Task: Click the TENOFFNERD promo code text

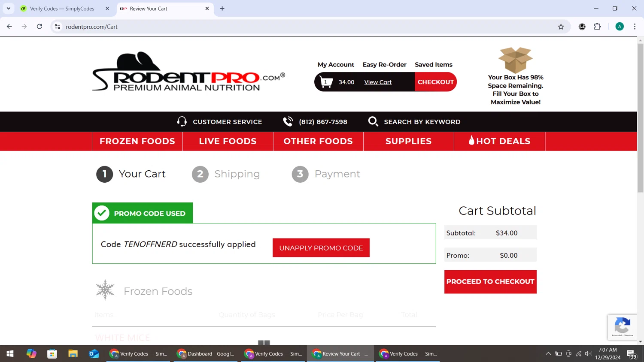Action: [x=150, y=244]
